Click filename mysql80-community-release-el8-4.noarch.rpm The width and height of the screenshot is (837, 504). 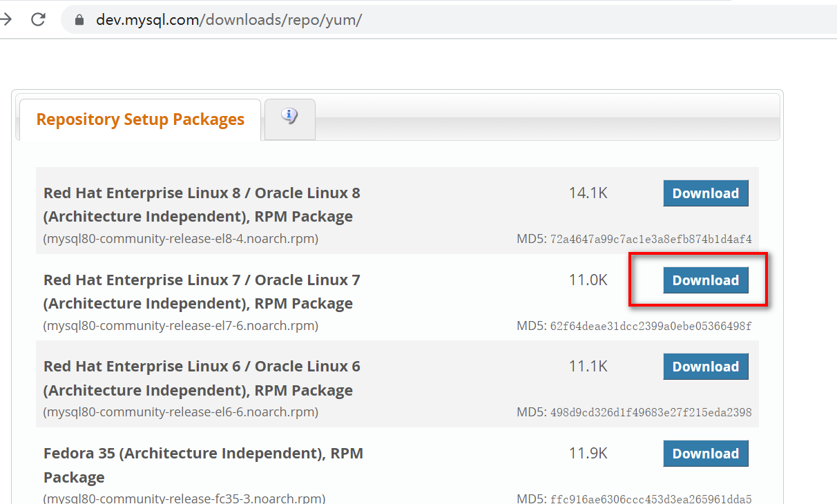(x=181, y=239)
